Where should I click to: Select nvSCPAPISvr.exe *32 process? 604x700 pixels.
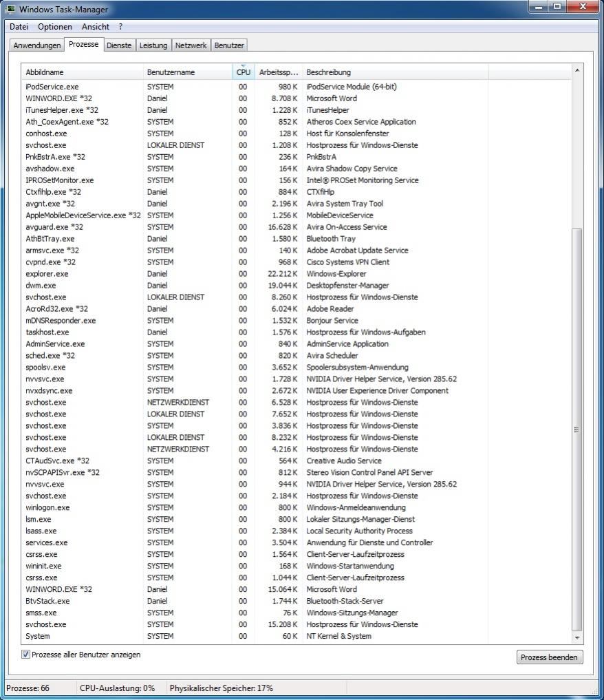296,472
